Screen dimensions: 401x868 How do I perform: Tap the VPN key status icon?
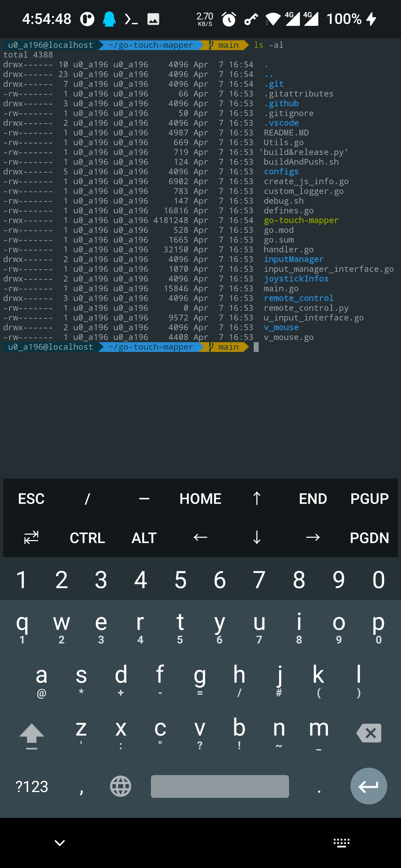[251, 19]
